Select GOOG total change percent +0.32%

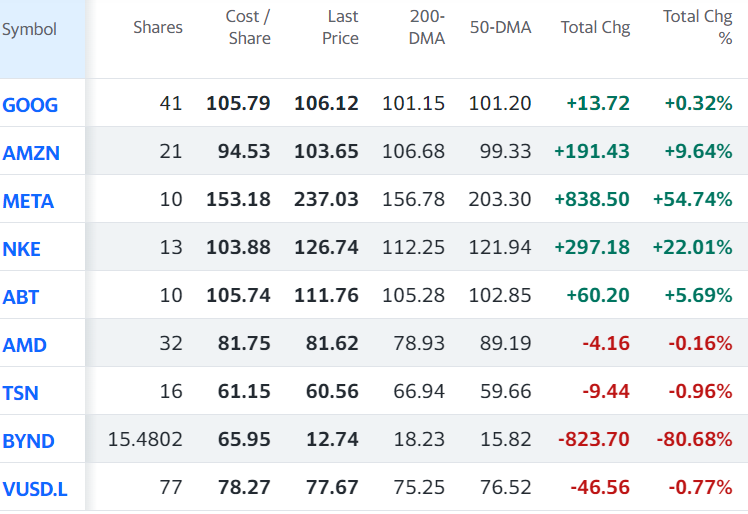coord(698,104)
